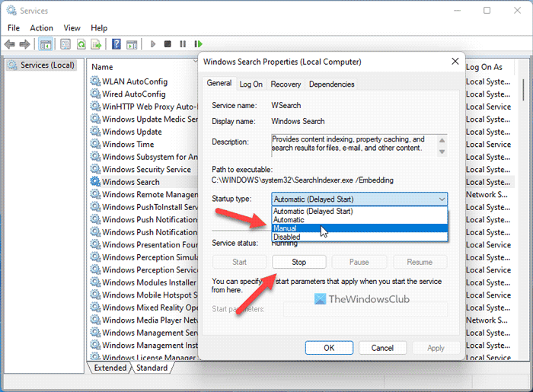Click gear icon beside Windows Update
The width and height of the screenshot is (533, 392).
pyautogui.click(x=95, y=132)
